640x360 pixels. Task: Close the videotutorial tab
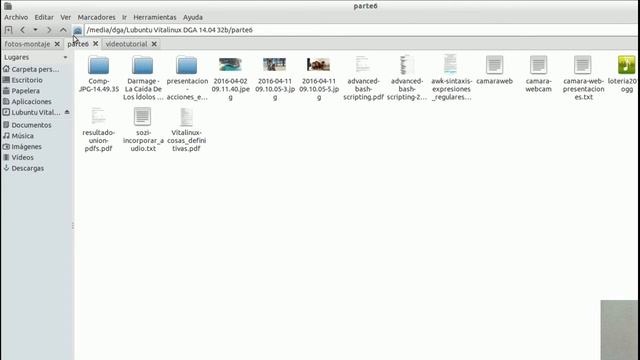point(154,44)
